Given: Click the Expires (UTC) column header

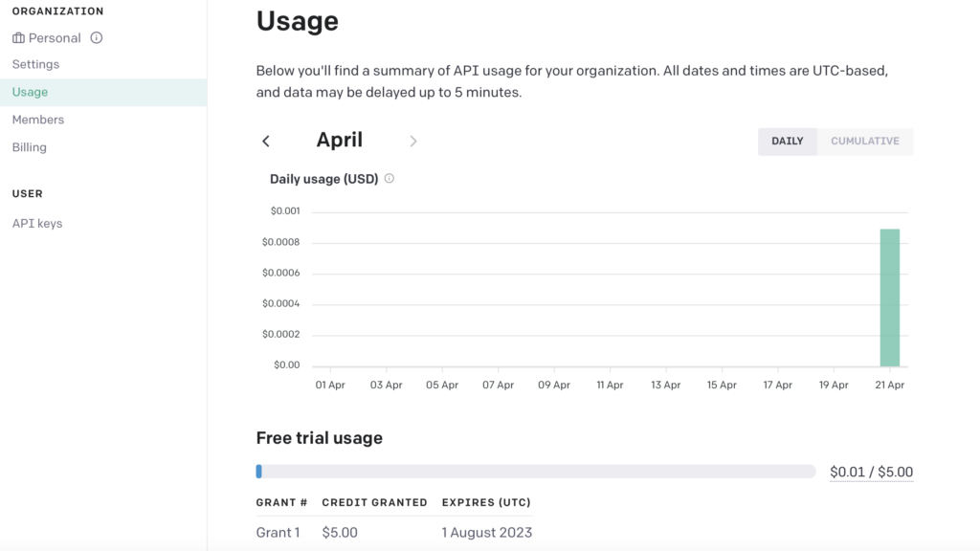Looking at the screenshot, I should tap(486, 502).
